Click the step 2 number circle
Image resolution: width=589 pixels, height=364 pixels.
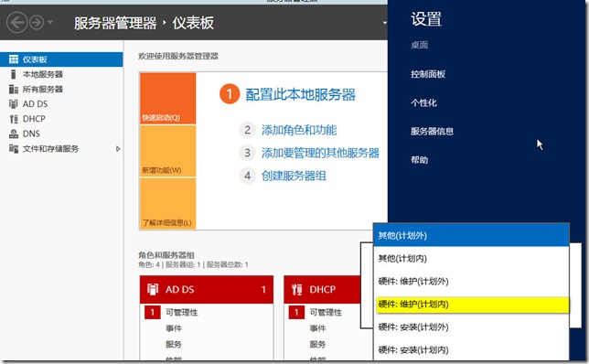(247, 130)
